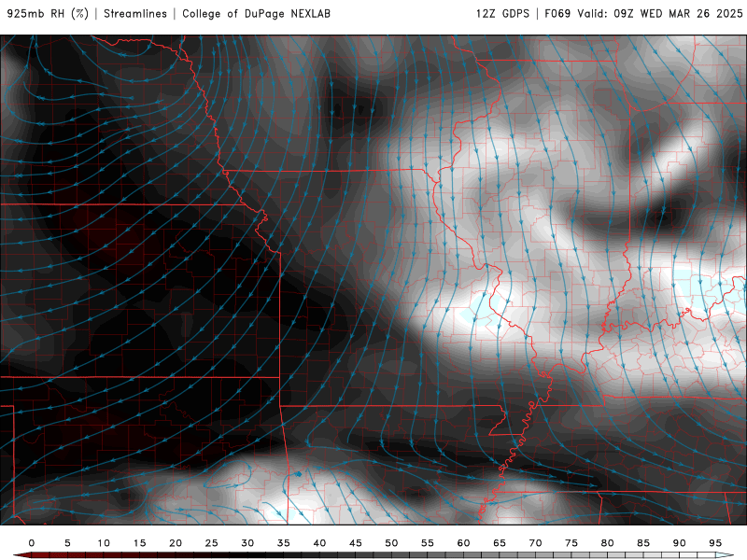
Task: Click the '60' label on the color scale
Action: click(x=463, y=543)
